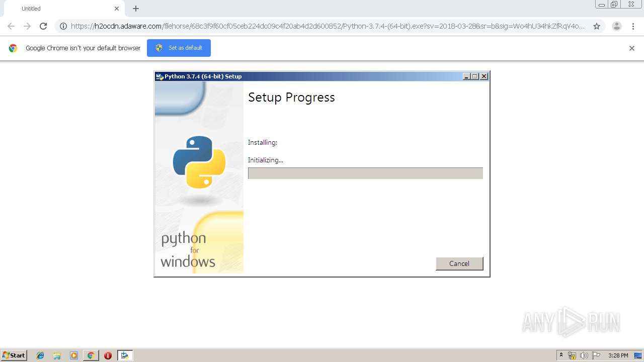Click the installation progress bar
Image resolution: width=644 pixels, height=362 pixels.
tap(365, 173)
